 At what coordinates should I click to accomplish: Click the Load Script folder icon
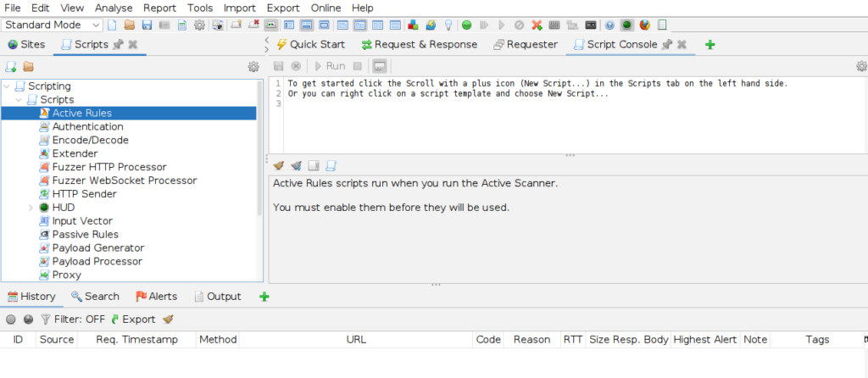click(28, 67)
